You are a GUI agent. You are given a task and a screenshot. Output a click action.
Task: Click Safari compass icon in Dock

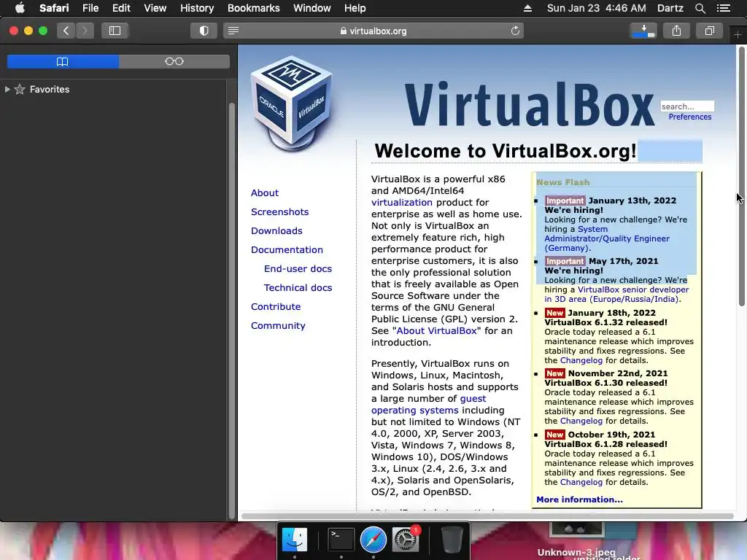pyautogui.click(x=373, y=540)
